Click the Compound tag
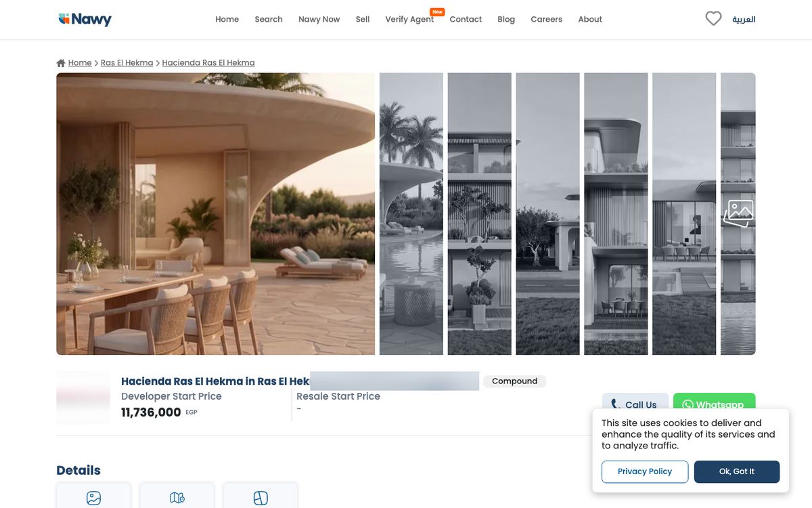This screenshot has height=508, width=812. pos(514,381)
